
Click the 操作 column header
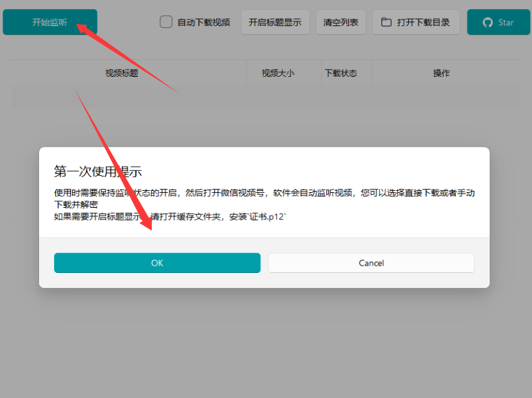pos(441,73)
